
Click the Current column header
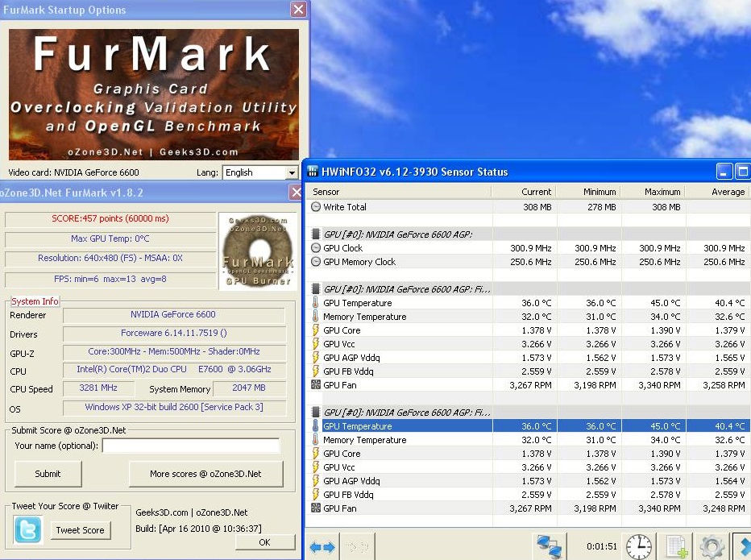524,192
